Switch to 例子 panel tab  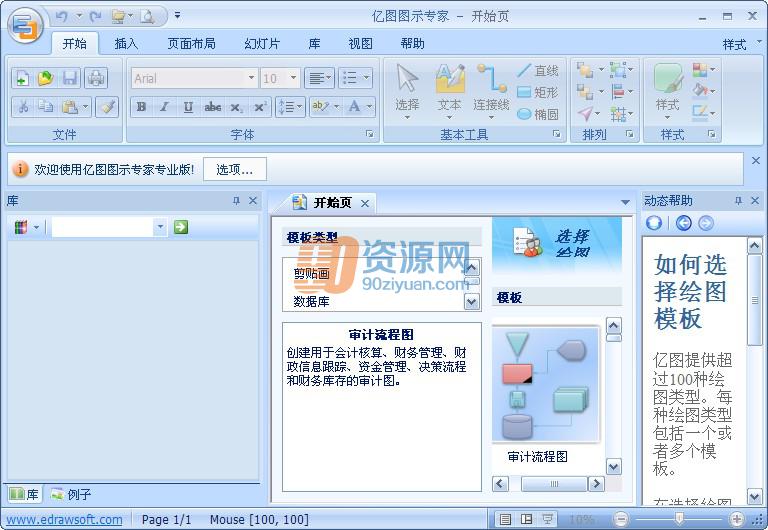coord(72,494)
